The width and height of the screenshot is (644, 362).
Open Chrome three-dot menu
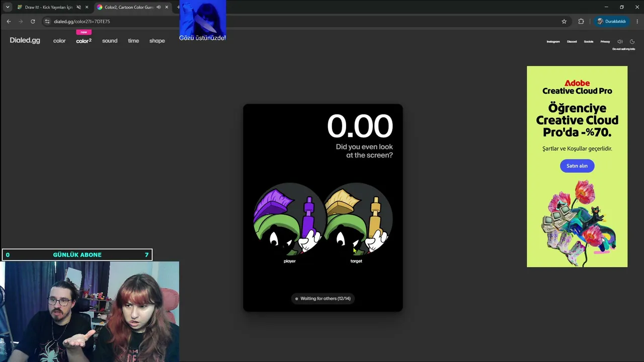pos(637,21)
